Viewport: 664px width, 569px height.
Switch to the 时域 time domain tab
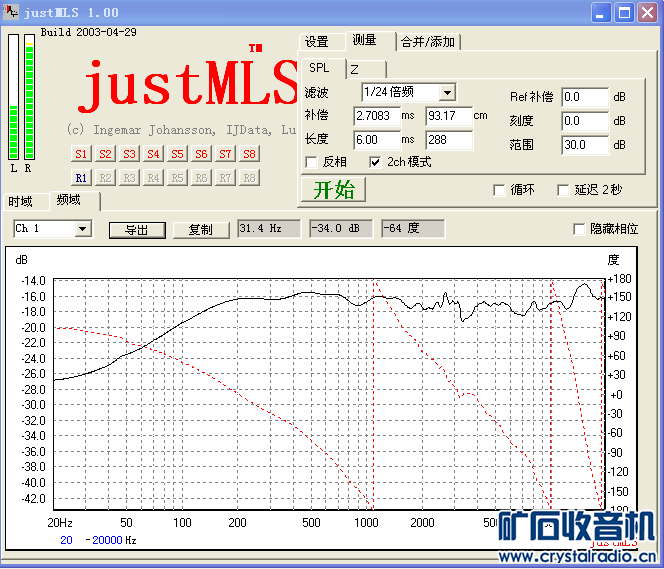(x=25, y=202)
